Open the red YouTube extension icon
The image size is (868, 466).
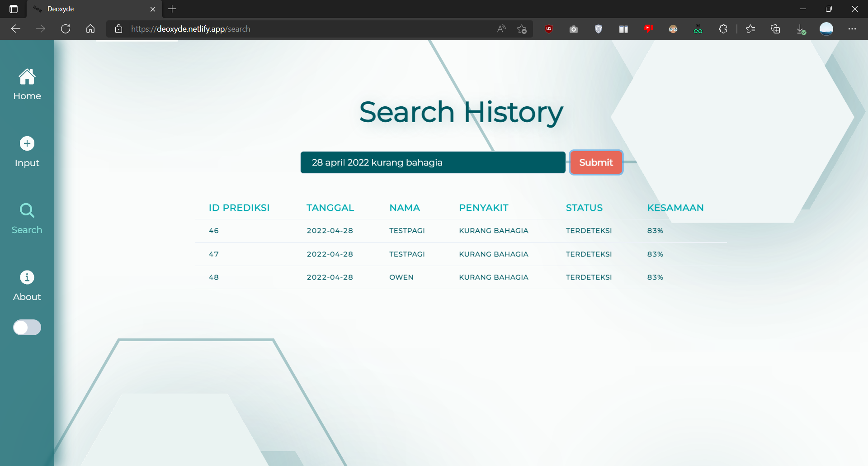pos(648,29)
